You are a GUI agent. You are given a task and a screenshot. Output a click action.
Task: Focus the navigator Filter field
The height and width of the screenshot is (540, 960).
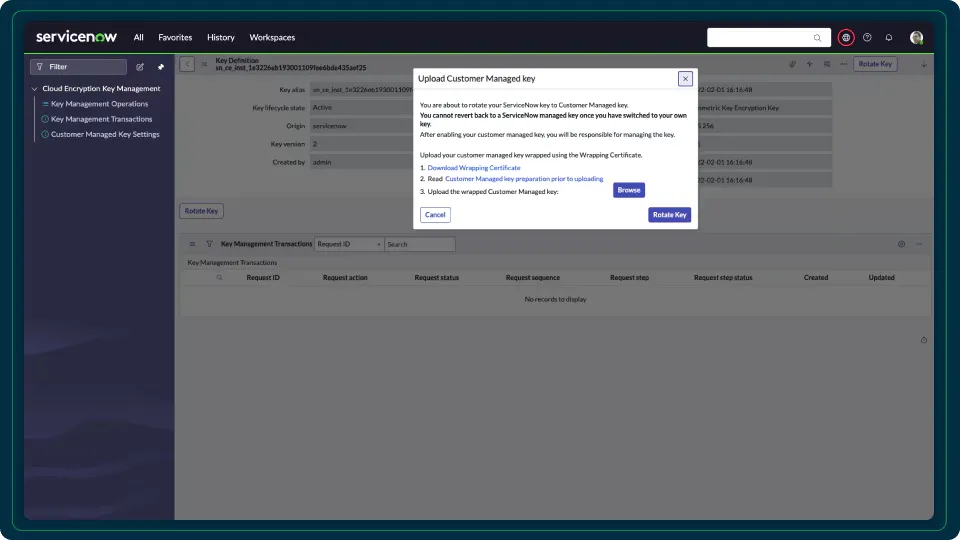[78, 67]
